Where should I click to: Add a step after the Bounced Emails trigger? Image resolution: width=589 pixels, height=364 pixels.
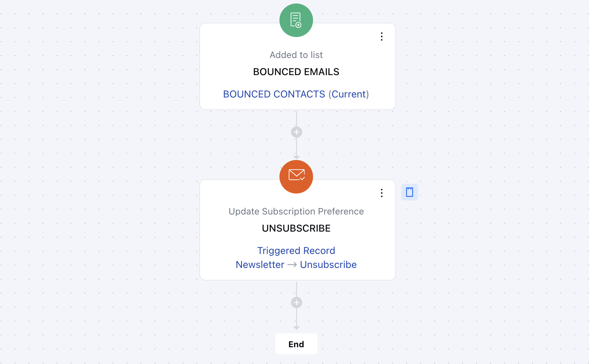tap(297, 132)
